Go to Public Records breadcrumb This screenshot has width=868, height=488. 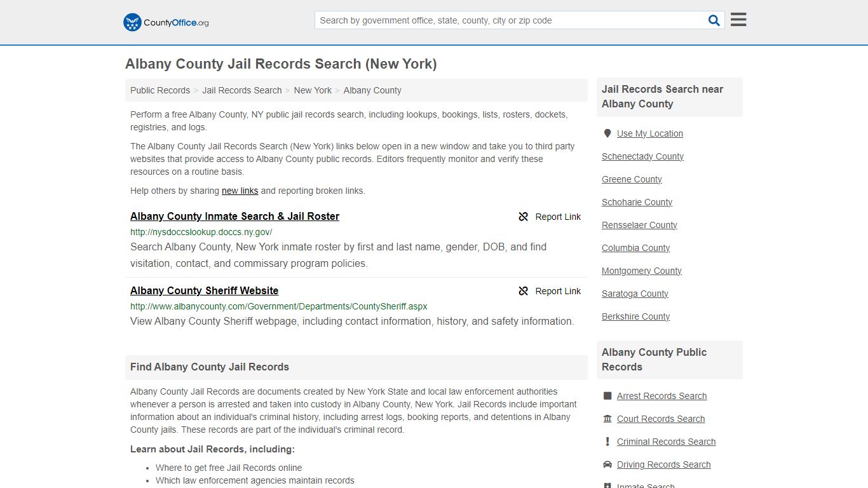[160, 90]
